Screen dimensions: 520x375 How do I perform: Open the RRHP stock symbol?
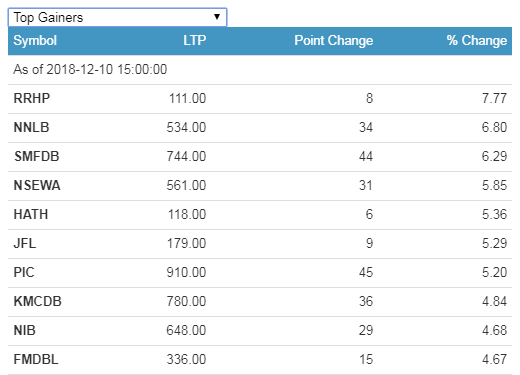click(32, 99)
